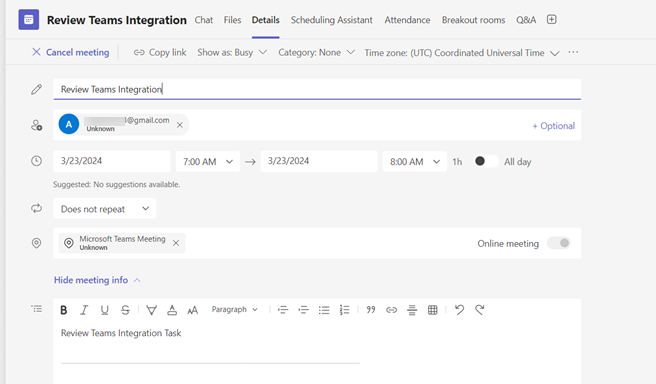Redo the last edit
Image resolution: width=656 pixels, height=384 pixels.
[480, 310]
